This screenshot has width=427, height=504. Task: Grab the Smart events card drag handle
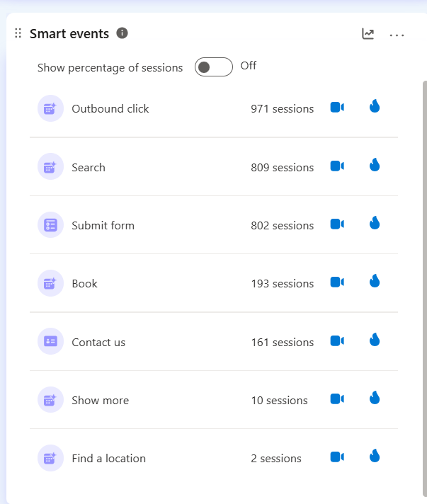pyautogui.click(x=18, y=34)
